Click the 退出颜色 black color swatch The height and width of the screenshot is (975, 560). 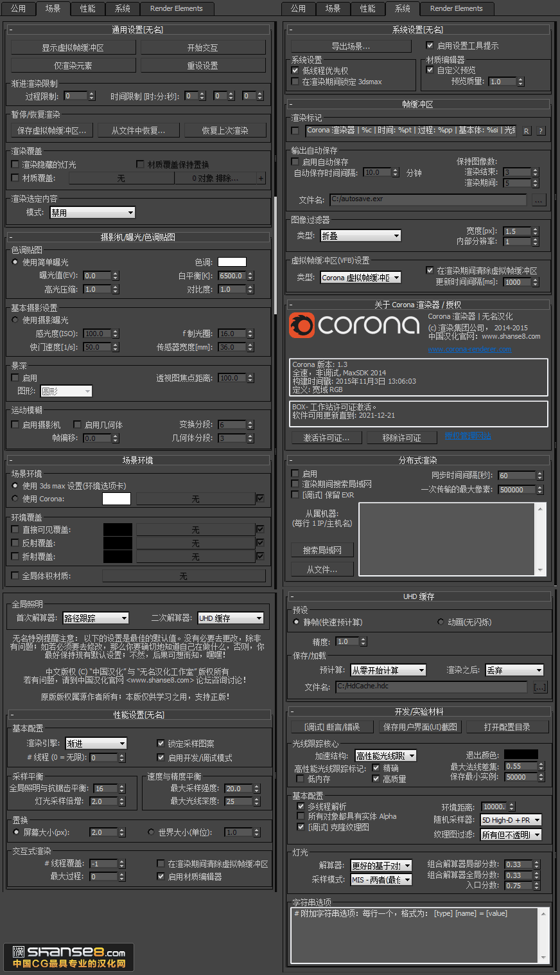point(521,755)
